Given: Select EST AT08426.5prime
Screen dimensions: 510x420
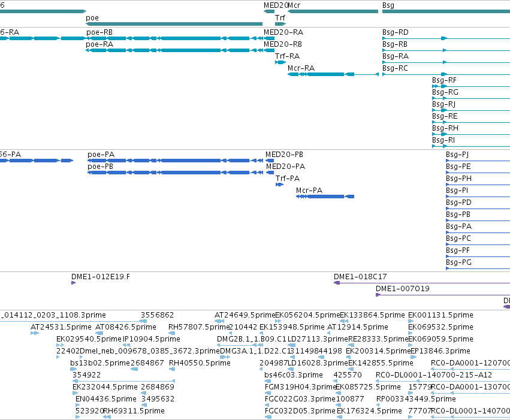Looking at the screenshot, I should pos(126,327).
